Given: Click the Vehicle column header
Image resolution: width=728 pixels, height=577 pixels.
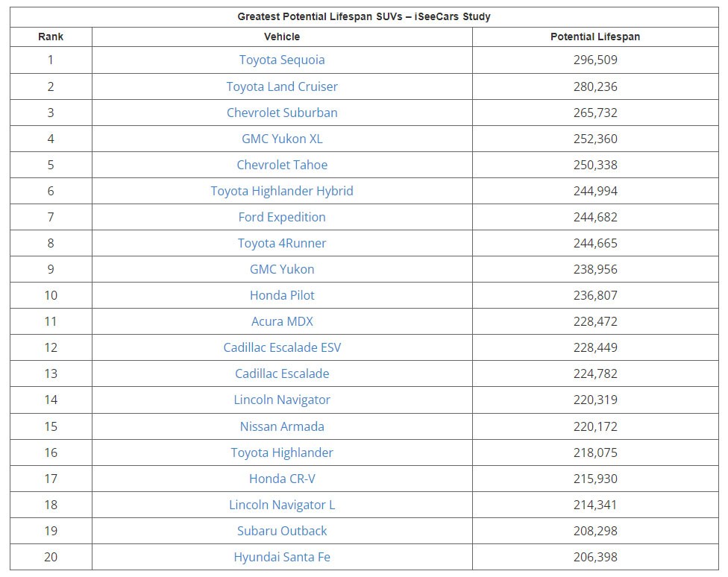Looking at the screenshot, I should click(x=282, y=37).
